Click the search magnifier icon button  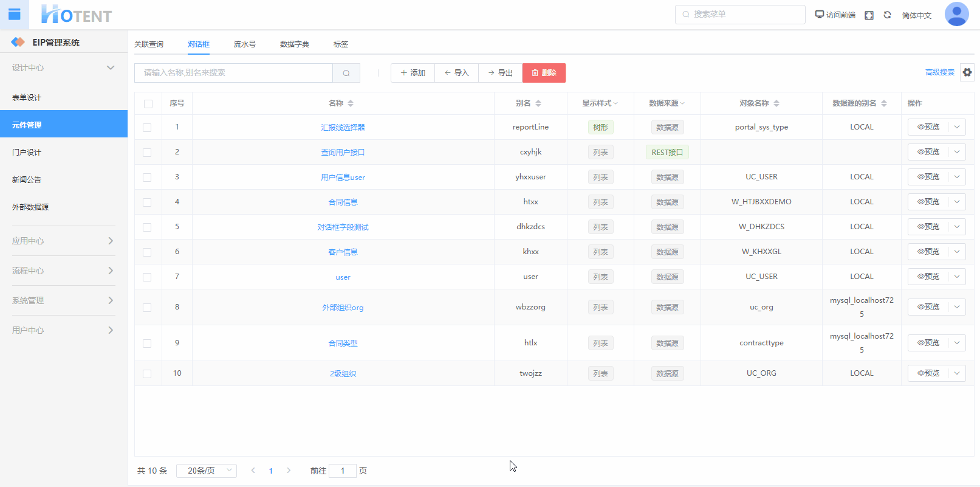click(x=346, y=73)
